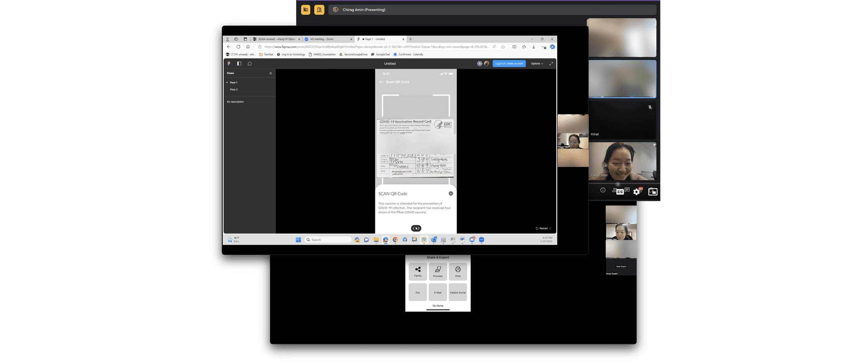Image resolution: width=868 pixels, height=363 pixels.
Task: Open the FamVax bookmark folder
Action: click(x=266, y=54)
